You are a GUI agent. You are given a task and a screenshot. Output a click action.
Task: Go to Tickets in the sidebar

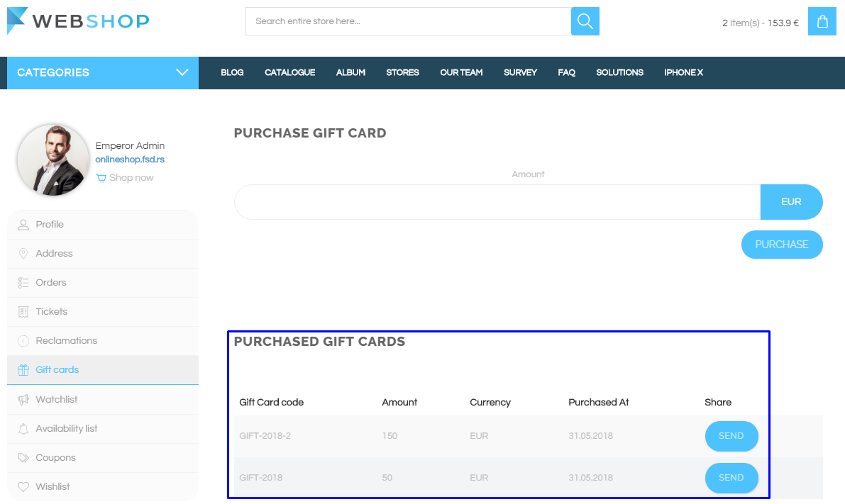click(x=103, y=312)
